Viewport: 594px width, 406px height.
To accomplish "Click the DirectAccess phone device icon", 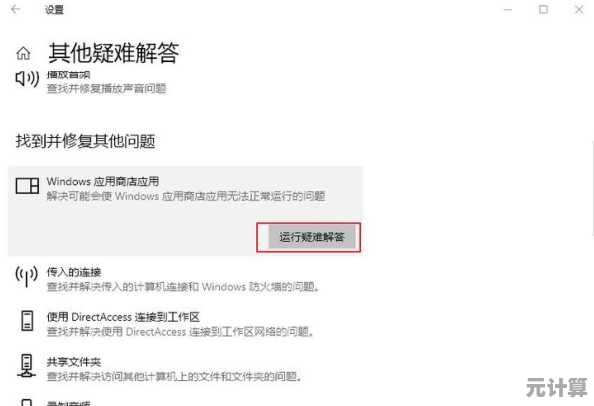I will 27,321.
